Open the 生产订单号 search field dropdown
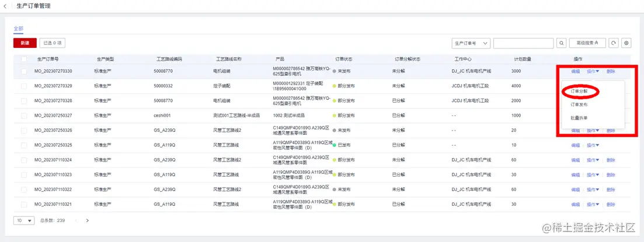Screen dimensions: 644x242 point(471,43)
